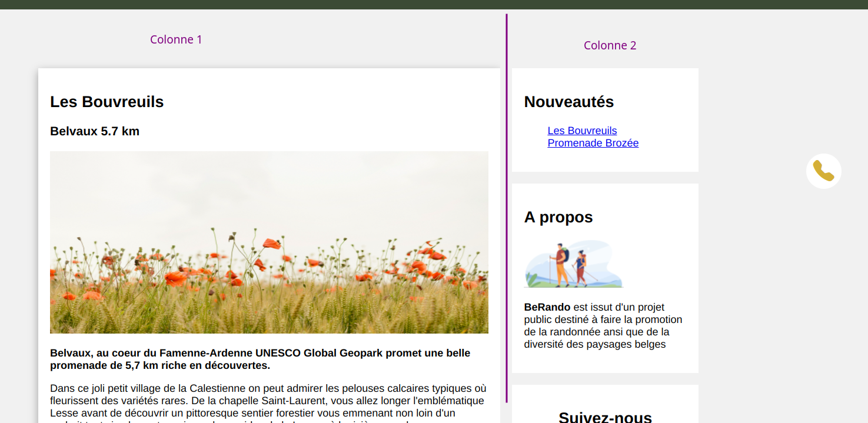The width and height of the screenshot is (868, 423).
Task: Click the bold BeRando word
Action: [547, 307]
